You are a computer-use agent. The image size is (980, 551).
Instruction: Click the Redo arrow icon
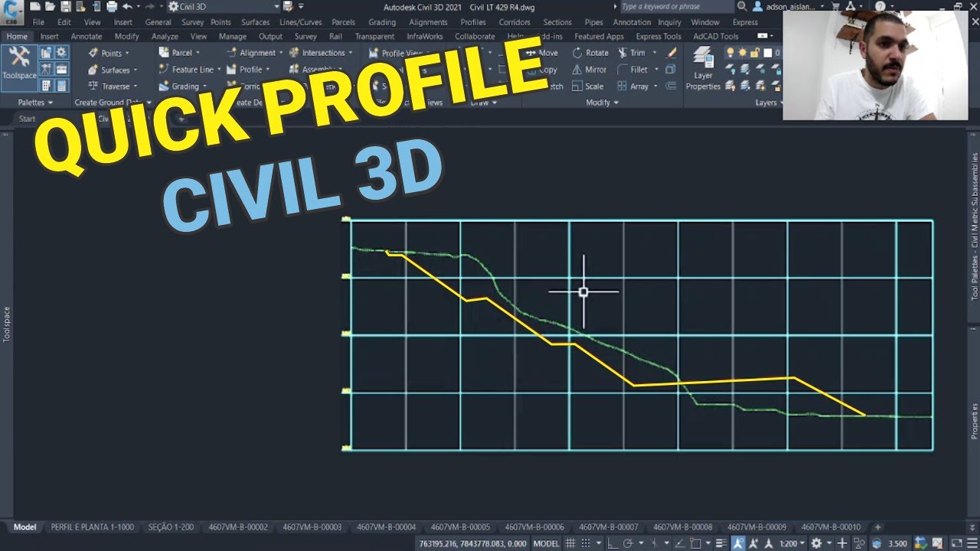pos(149,6)
